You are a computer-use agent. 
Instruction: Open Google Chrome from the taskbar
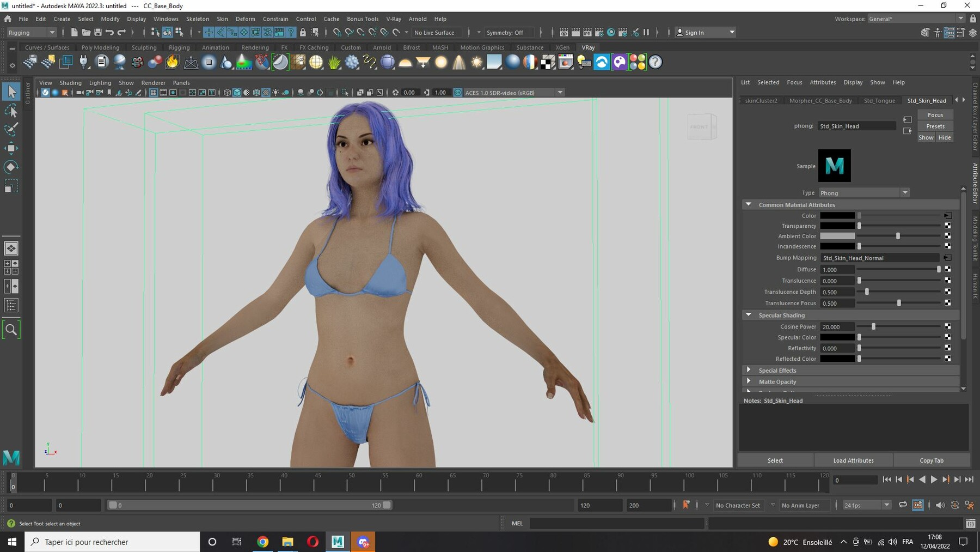point(263,542)
